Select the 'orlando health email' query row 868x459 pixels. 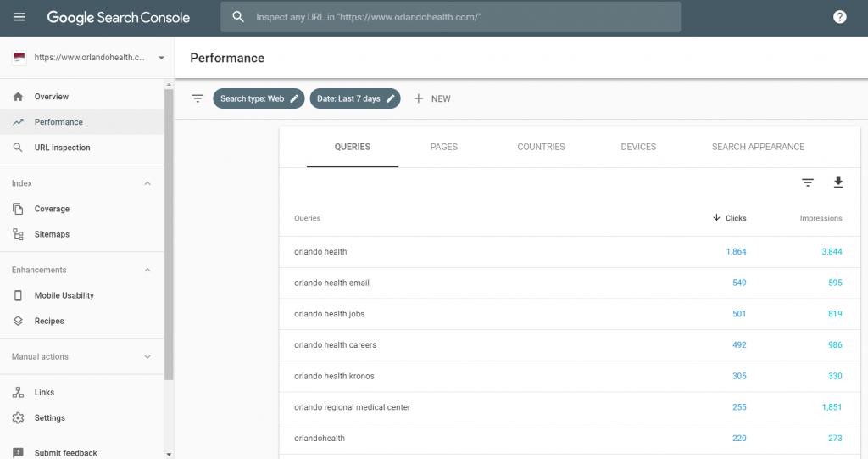[570, 283]
